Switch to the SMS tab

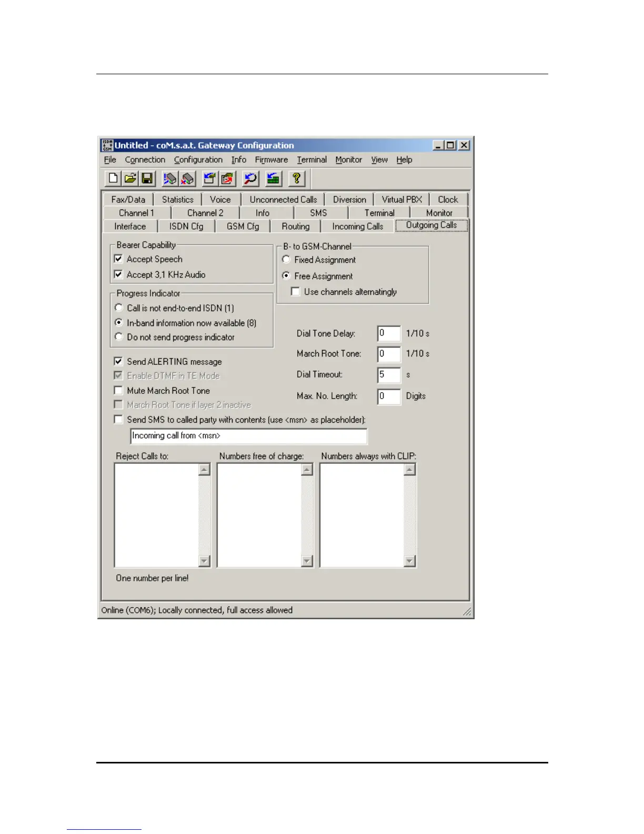pos(318,213)
